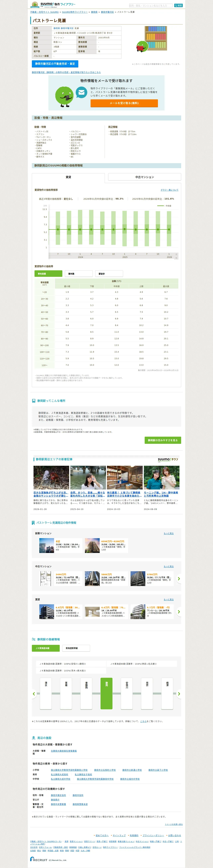The width and height of the screenshot is (213, 868).
Task: Select the 草薙 station card
Action: coord(66,694)
